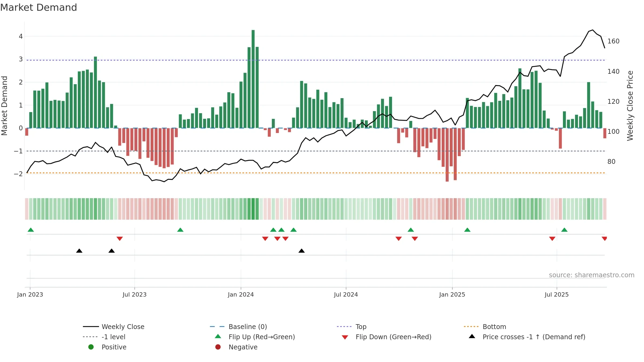The image size is (644, 362).
Task: Click right red triangle of the pair before Jan 2025
Action: (x=415, y=239)
